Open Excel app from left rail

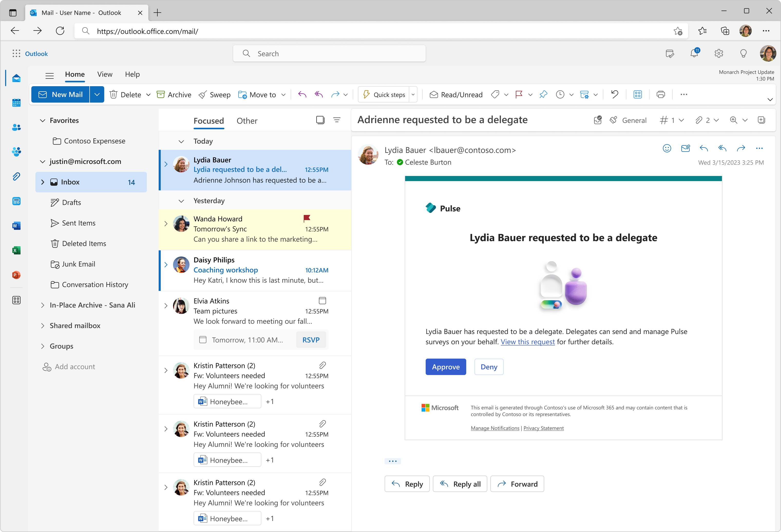click(x=16, y=251)
